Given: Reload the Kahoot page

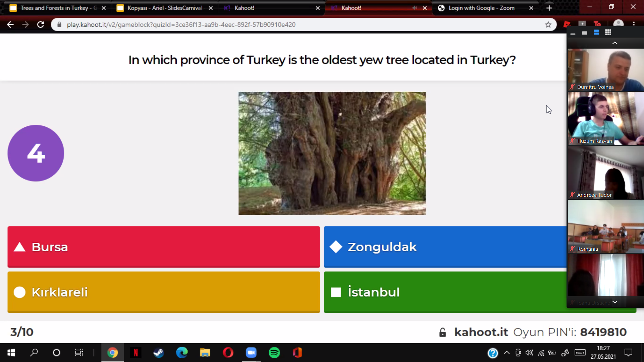Looking at the screenshot, I should (x=41, y=24).
